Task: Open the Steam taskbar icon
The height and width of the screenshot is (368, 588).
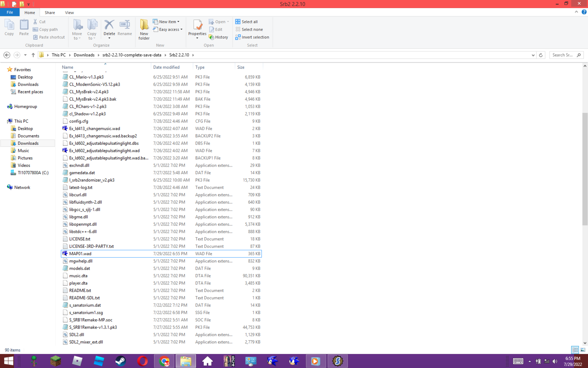Action: 121,361
